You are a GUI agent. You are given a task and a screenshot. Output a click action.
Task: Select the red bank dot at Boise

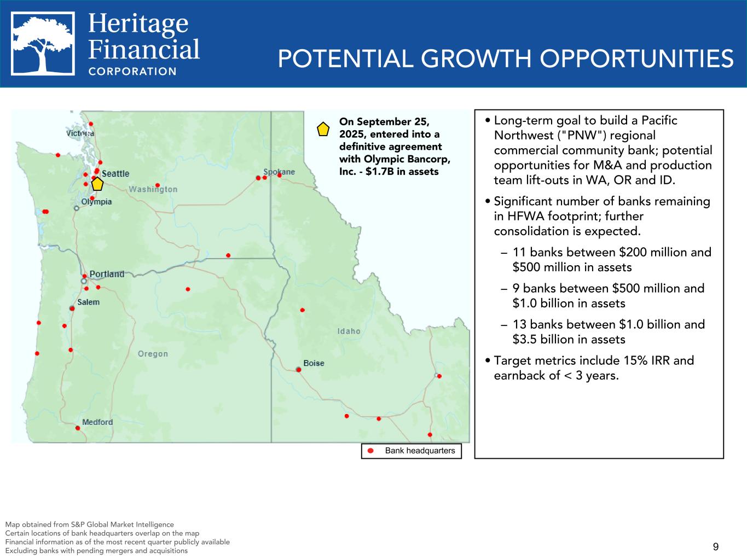[299, 370]
